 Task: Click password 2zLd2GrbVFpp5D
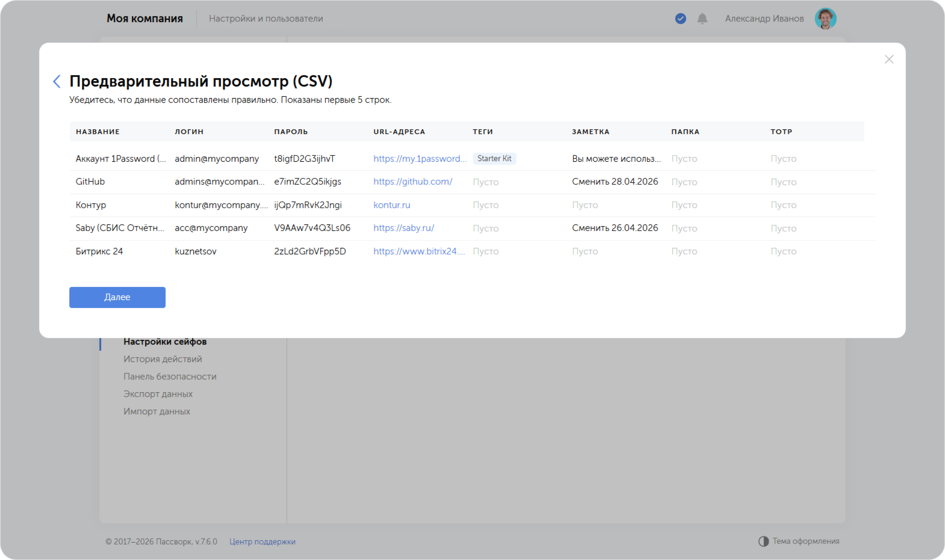pos(310,251)
